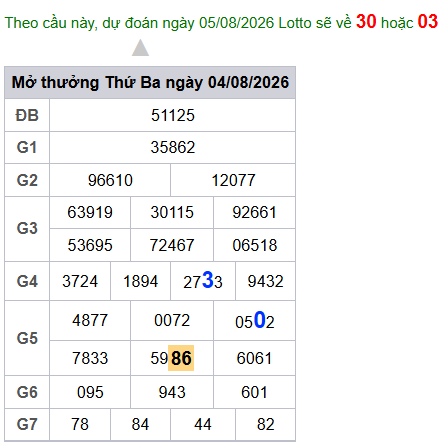Select G1 result 35862
Image resolution: width=443 pixels, height=448 pixels.
click(173, 147)
